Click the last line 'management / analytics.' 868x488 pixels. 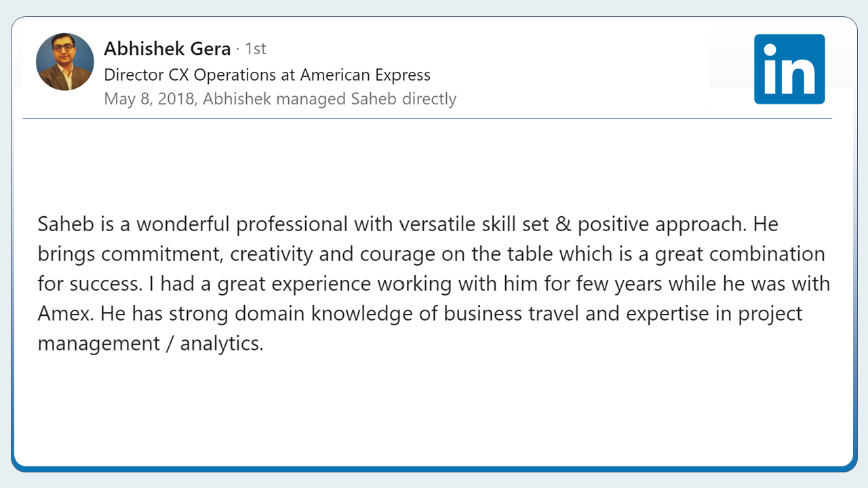click(x=150, y=344)
